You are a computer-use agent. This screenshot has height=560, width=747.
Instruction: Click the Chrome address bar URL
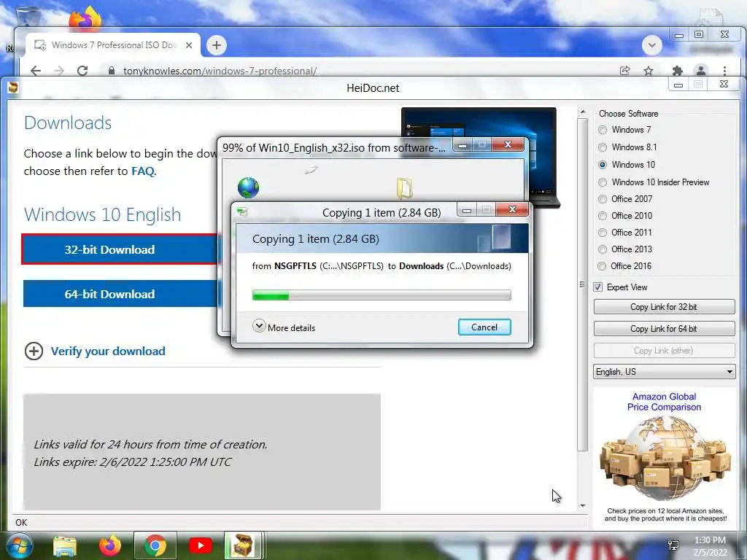pyautogui.click(x=220, y=71)
